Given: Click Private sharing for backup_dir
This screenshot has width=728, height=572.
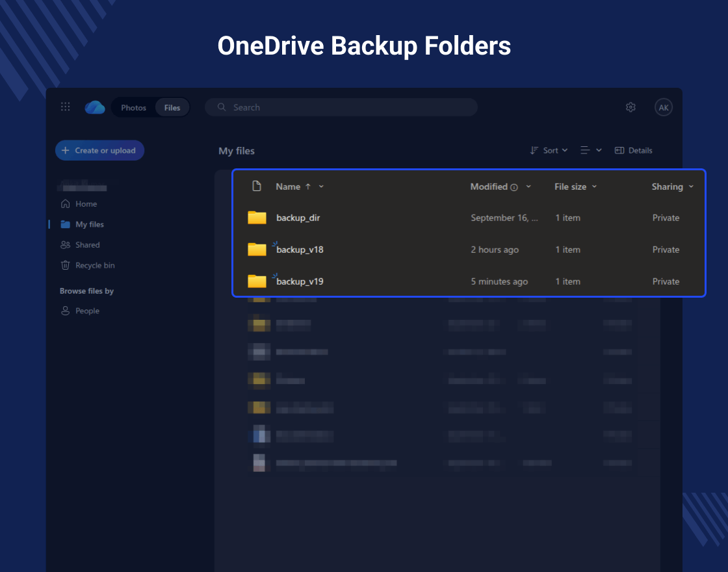Looking at the screenshot, I should 666,218.
